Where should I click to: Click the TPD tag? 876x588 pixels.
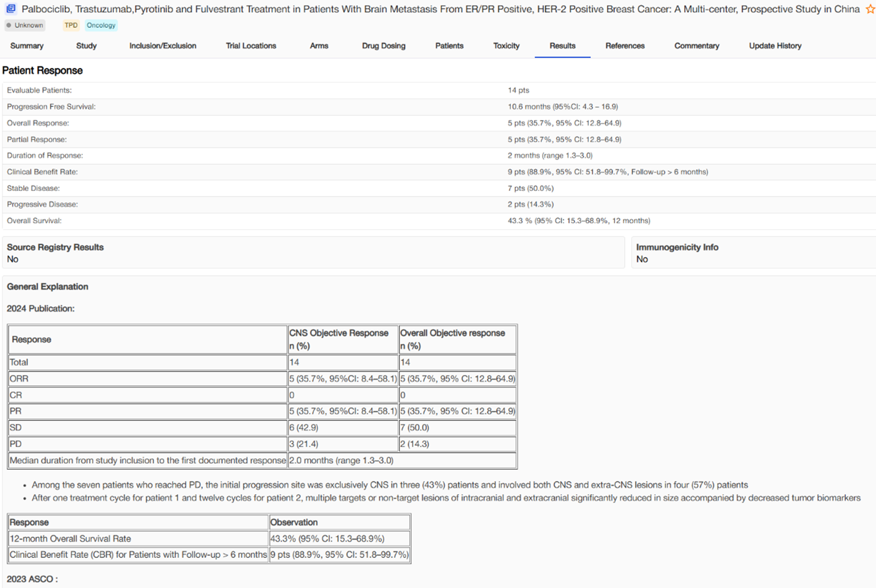tap(71, 25)
